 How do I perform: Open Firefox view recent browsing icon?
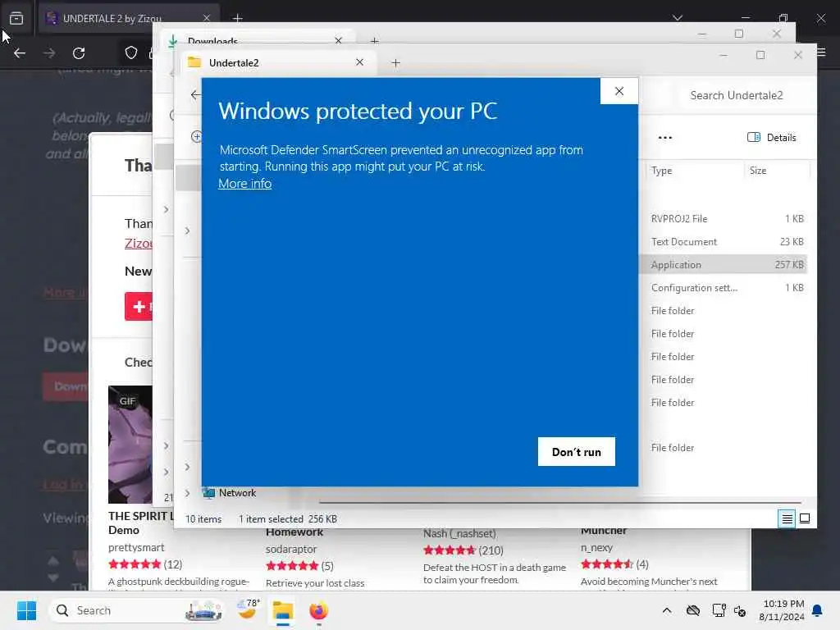tap(16, 19)
